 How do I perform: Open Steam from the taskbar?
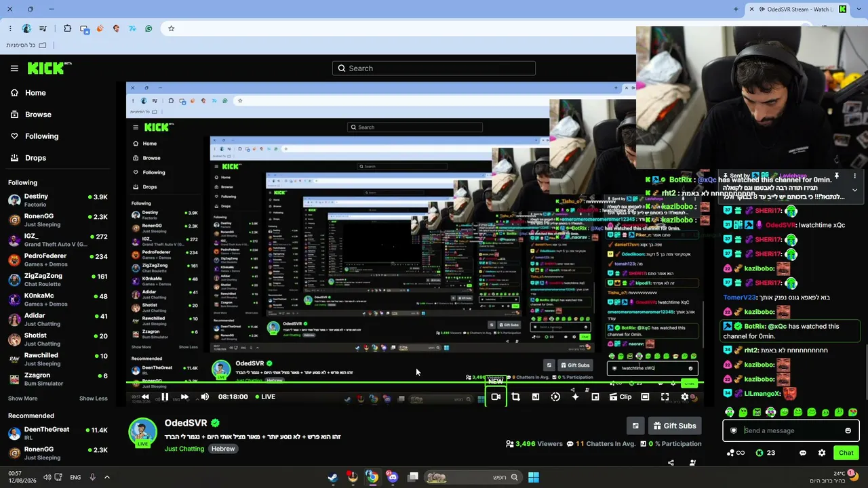click(332, 477)
